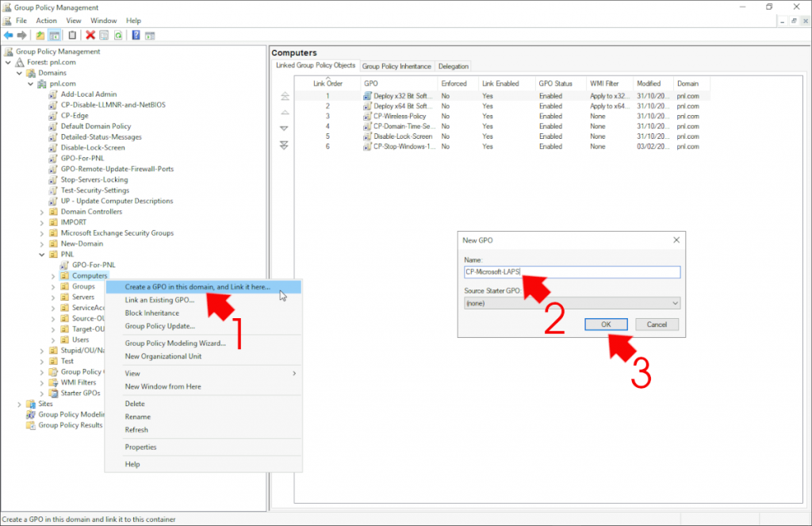Move link to top with double-up arrow

click(285, 96)
